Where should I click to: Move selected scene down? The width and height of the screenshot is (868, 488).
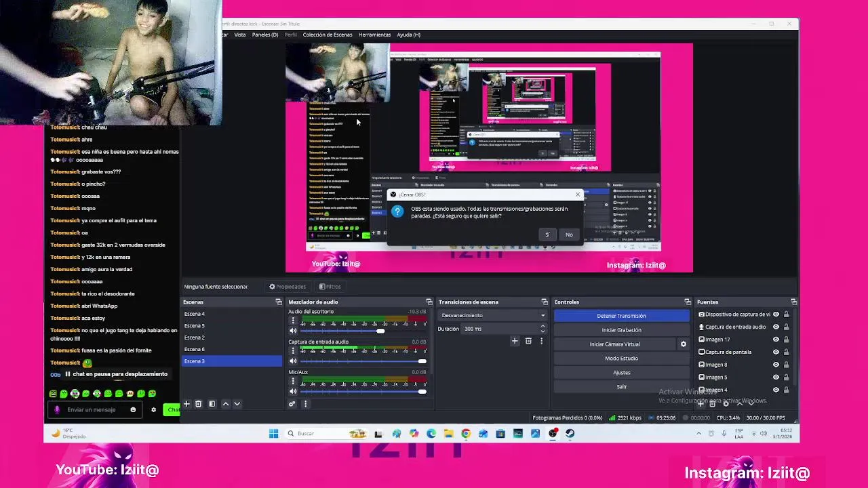click(x=237, y=404)
